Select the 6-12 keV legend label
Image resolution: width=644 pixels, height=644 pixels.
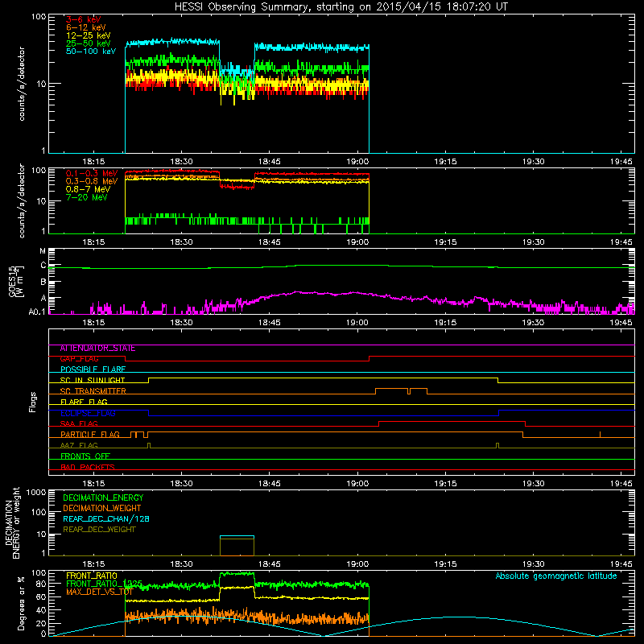(86, 27)
